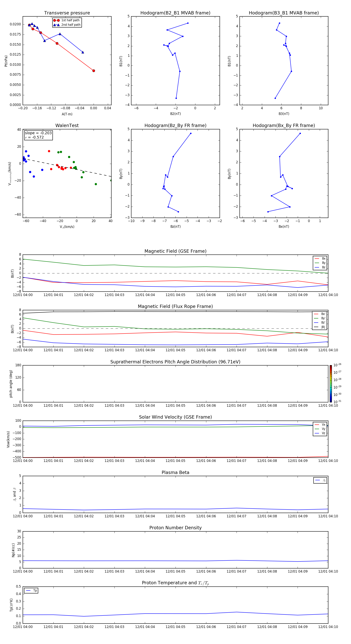Click the 'Hodogram(B3_B1 MVAB frame)' title
Screen dimensions: 351x644
(x=284, y=13)
